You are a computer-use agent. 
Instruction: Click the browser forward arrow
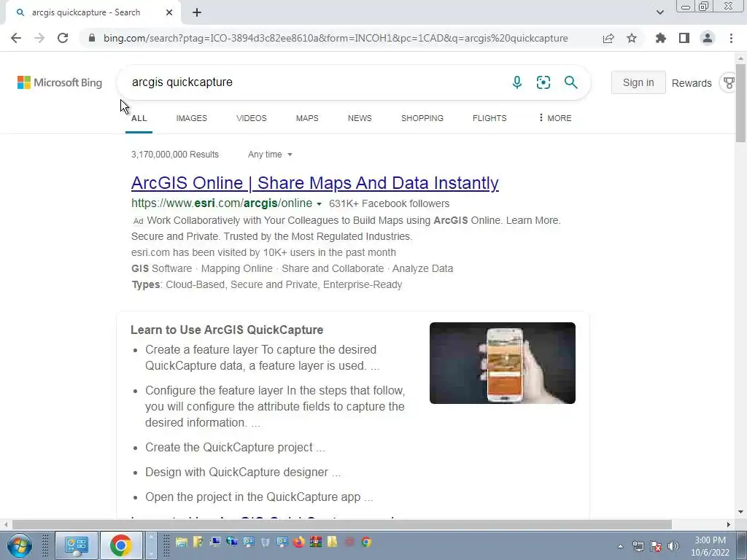[39, 38]
